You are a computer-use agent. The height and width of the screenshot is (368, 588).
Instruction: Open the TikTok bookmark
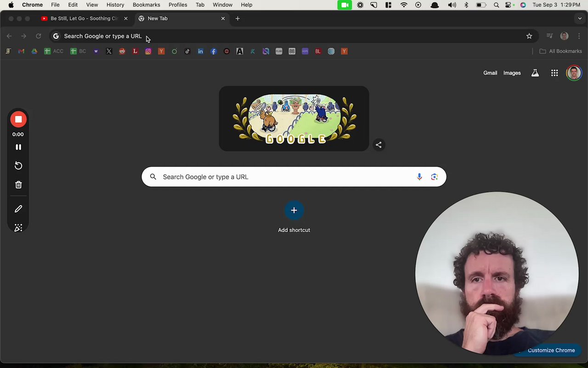coord(187,51)
